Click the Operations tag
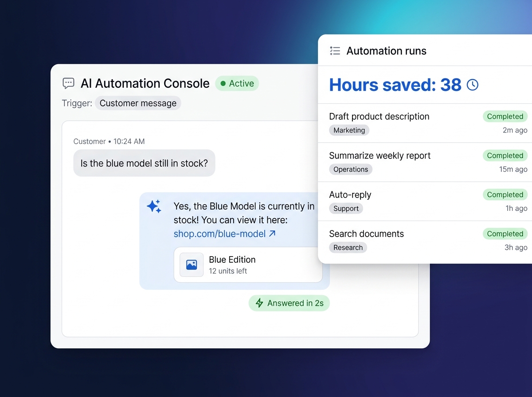 click(351, 169)
